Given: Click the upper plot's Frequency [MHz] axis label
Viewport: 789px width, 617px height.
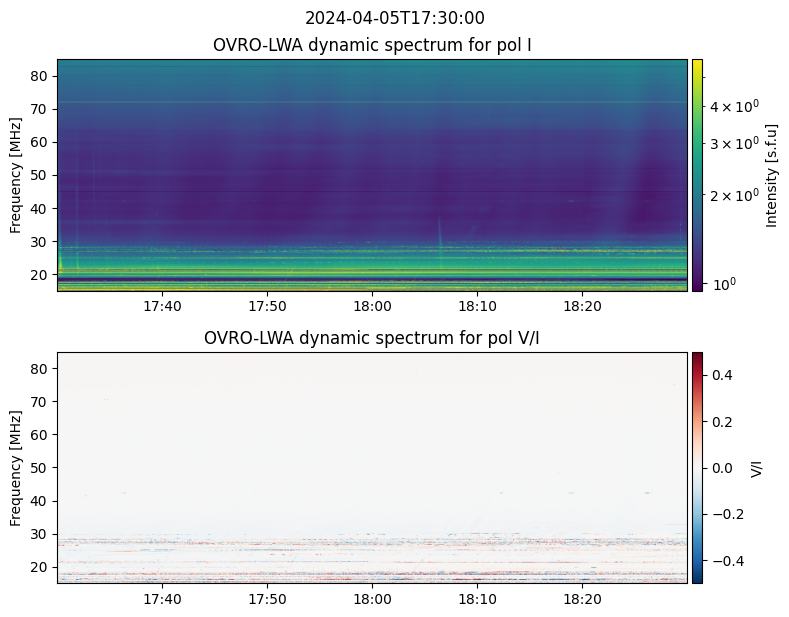Looking at the screenshot, I should point(16,175).
